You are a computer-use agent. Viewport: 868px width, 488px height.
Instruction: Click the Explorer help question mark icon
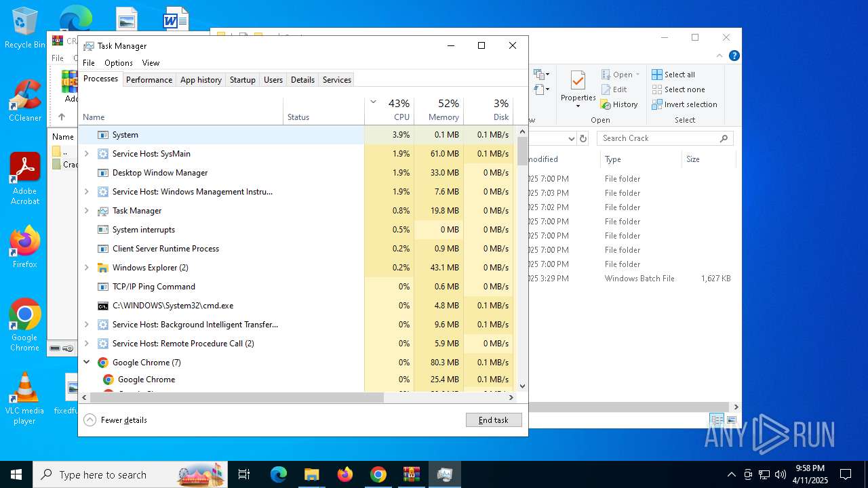(x=734, y=56)
